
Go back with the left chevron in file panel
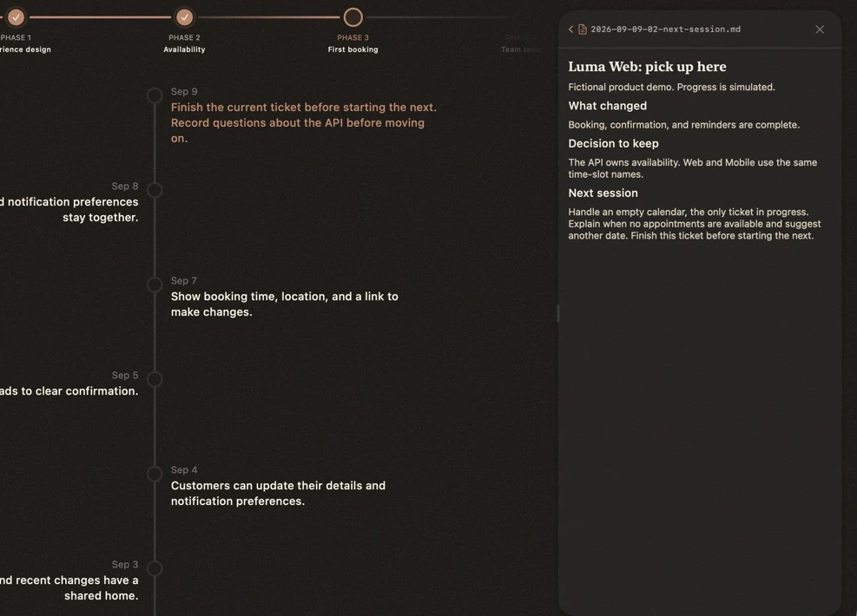click(x=571, y=29)
